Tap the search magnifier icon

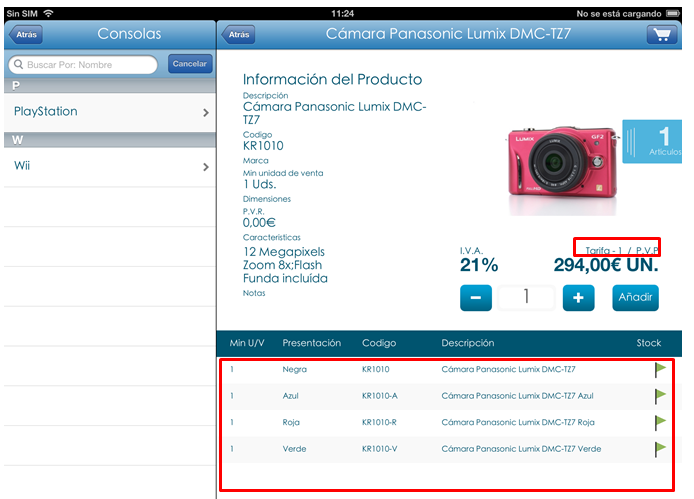[19, 65]
